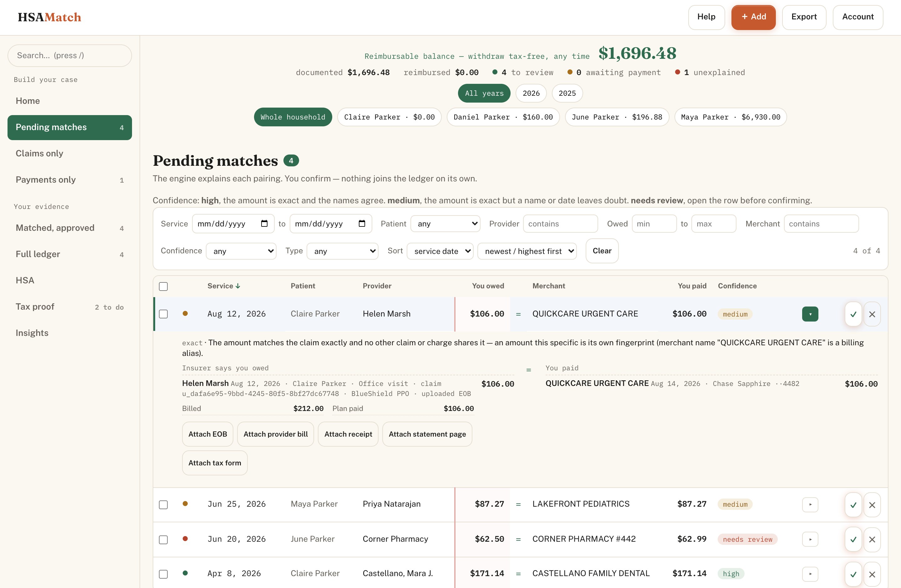The width and height of the screenshot is (901, 588).
Task: Go to Matched, approved in sidebar
Action: pyautogui.click(x=70, y=228)
